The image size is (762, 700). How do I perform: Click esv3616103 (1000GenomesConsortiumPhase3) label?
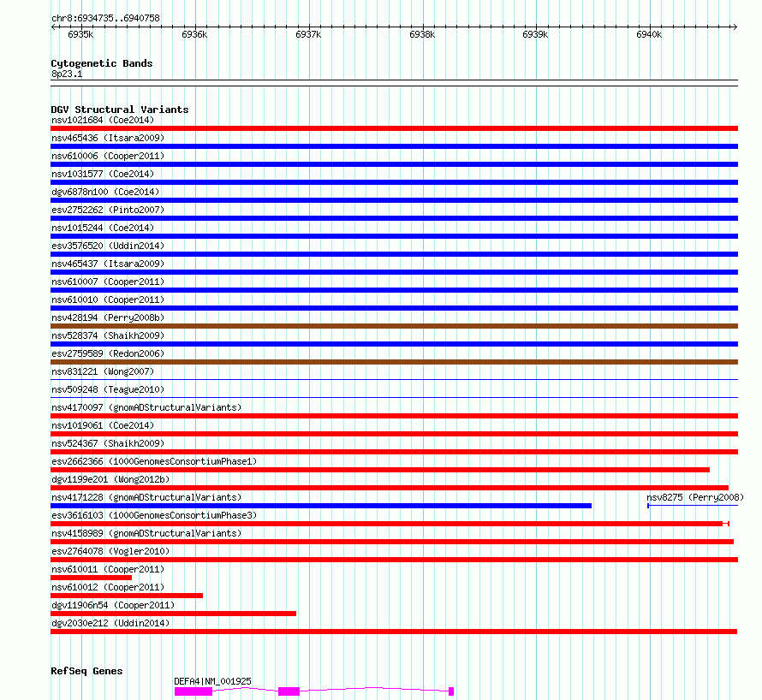click(154, 515)
